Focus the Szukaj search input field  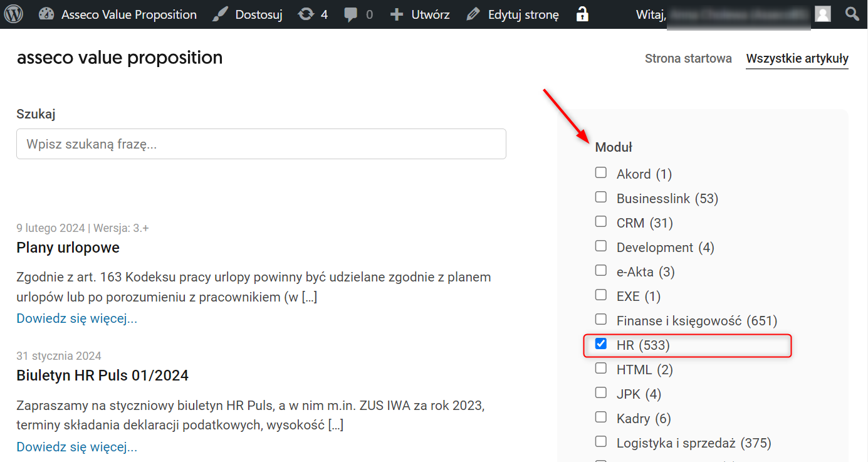click(261, 144)
